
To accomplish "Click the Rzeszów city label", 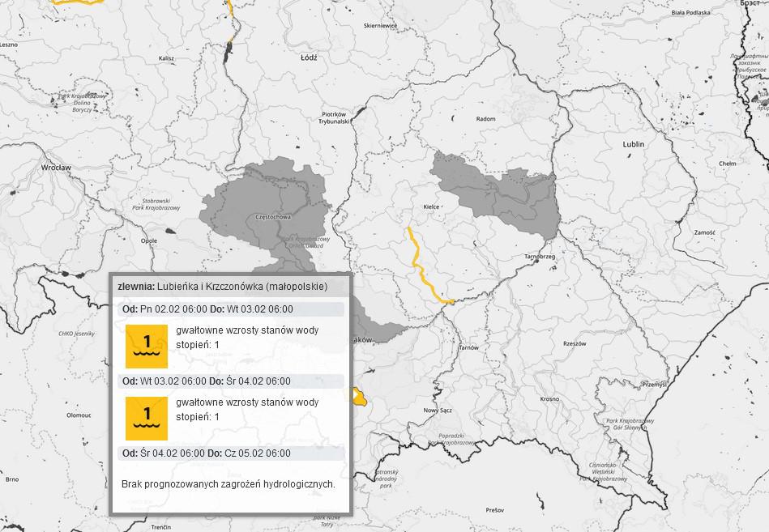I will (574, 343).
